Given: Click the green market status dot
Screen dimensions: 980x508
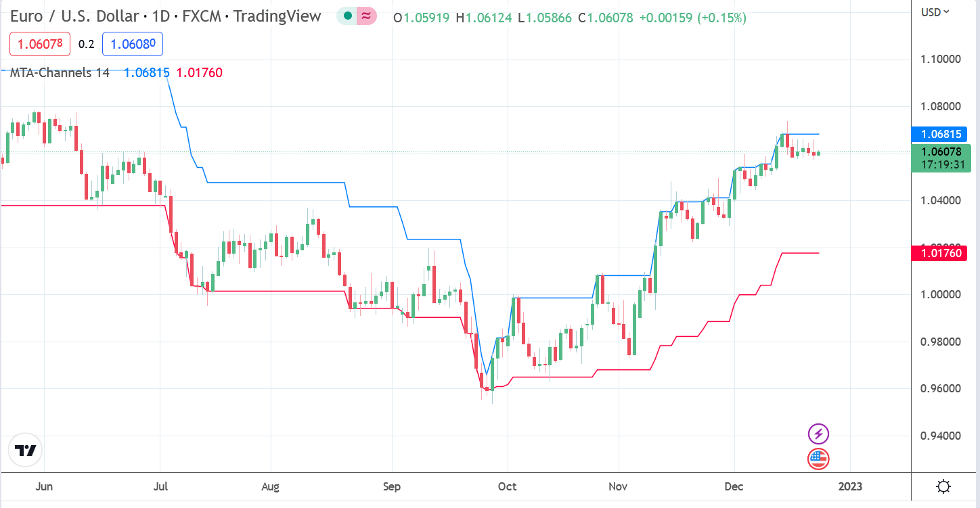Looking at the screenshot, I should point(348,17).
